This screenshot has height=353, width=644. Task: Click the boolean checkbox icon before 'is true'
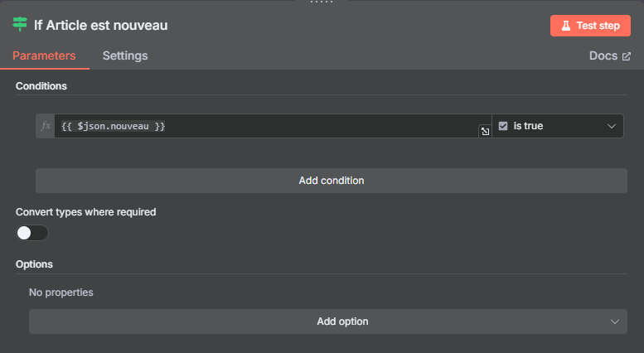503,126
